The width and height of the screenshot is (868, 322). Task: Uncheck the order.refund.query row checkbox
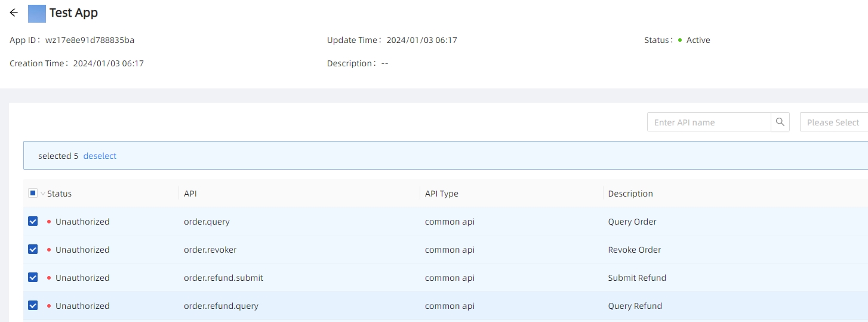[33, 305]
